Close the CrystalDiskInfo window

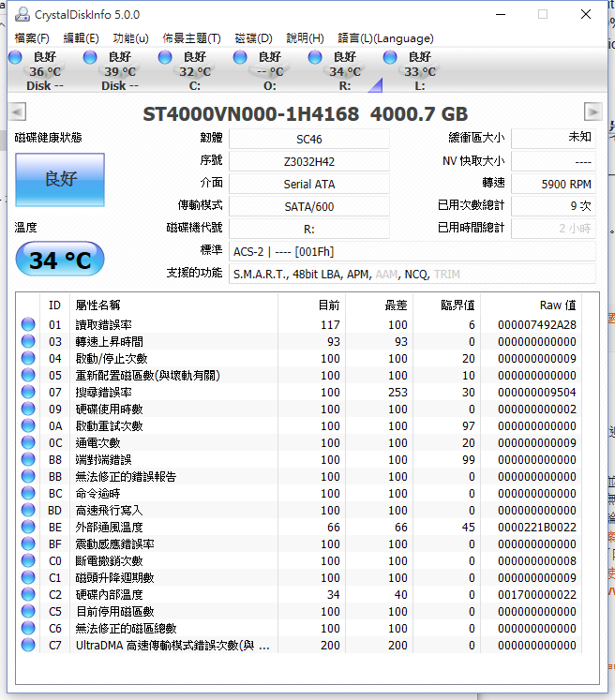click(586, 14)
